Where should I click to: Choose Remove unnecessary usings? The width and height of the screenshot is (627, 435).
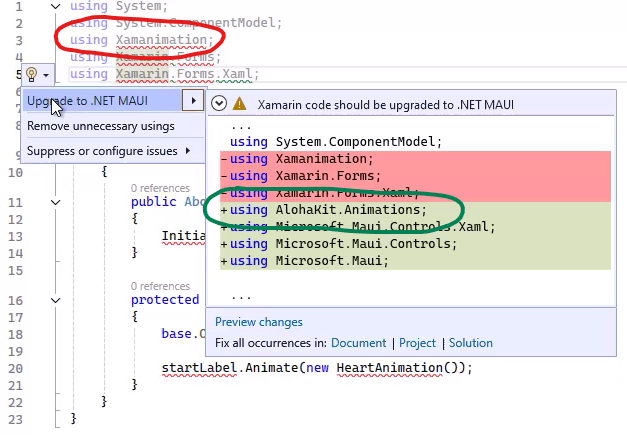pyautogui.click(x=101, y=126)
